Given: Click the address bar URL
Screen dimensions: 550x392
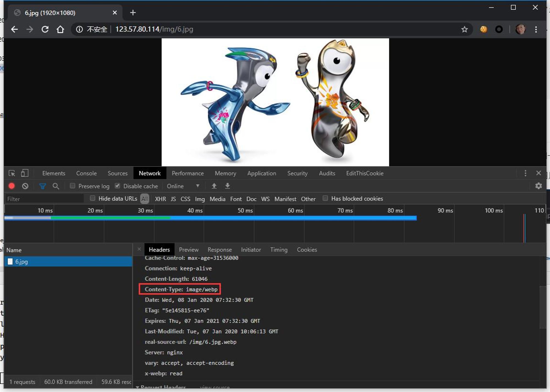Looking at the screenshot, I should coord(154,29).
